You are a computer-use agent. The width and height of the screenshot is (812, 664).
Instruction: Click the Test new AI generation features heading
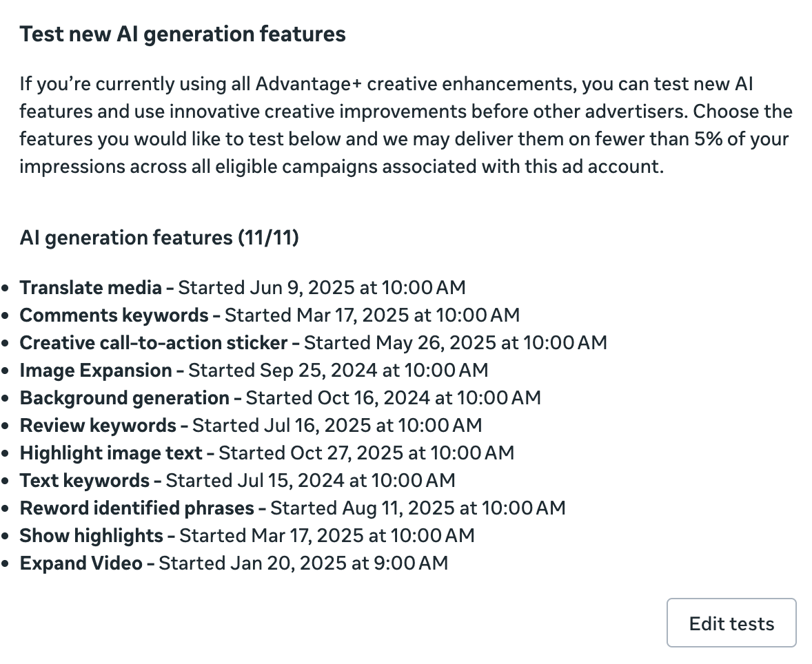pos(183,34)
